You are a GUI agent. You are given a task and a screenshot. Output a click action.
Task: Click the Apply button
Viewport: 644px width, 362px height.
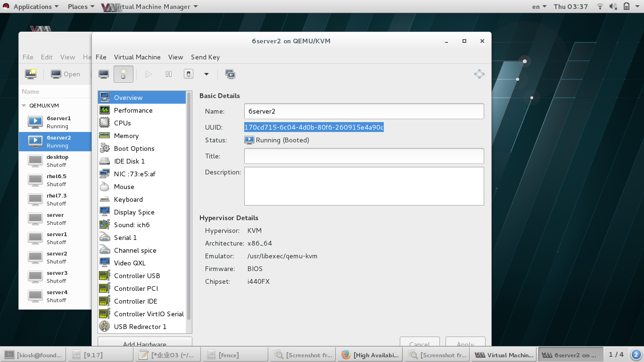pos(465,342)
